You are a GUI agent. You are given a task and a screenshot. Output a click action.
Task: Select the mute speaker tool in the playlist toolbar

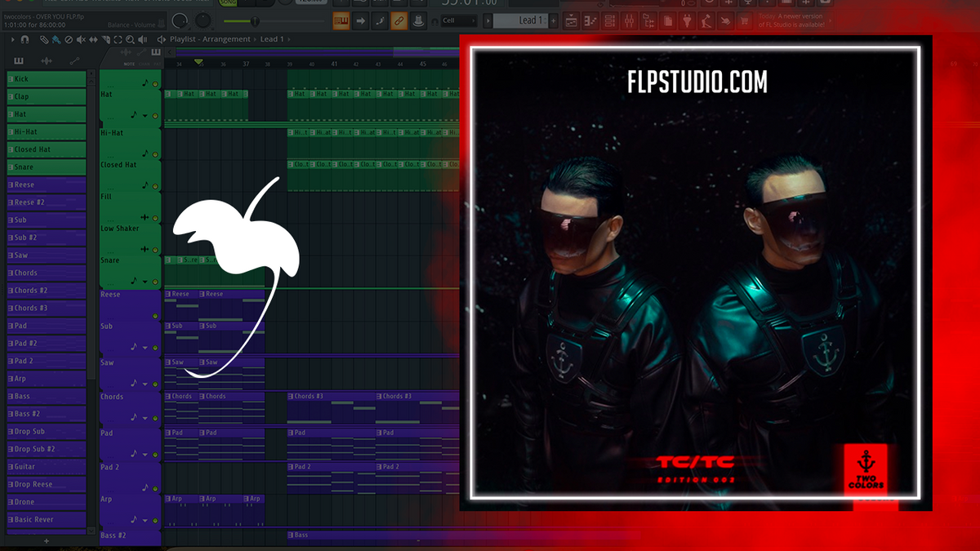(82, 39)
